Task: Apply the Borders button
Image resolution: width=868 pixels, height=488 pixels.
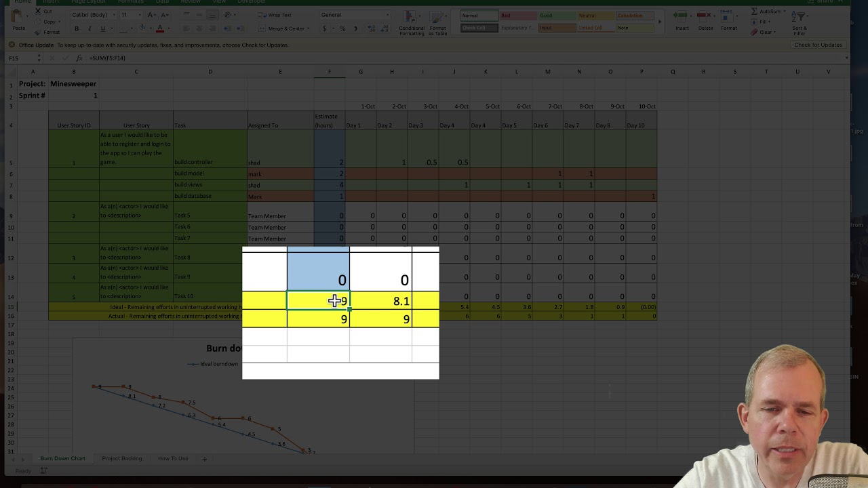Action: 123,28
